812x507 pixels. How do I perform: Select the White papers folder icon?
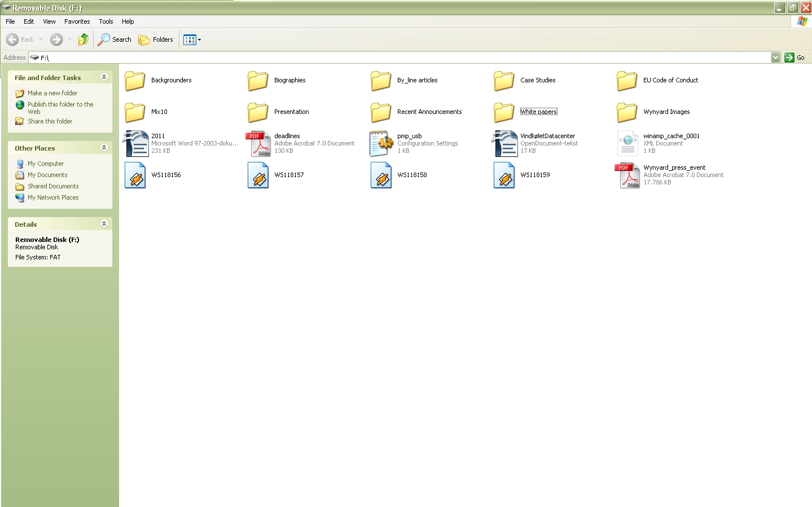click(504, 112)
